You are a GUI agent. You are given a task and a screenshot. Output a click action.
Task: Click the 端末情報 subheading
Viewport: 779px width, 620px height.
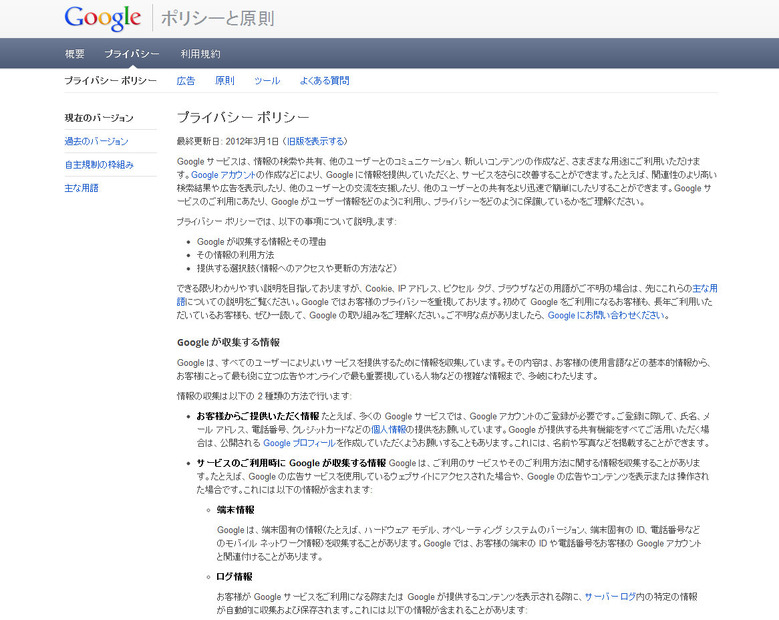(235, 509)
